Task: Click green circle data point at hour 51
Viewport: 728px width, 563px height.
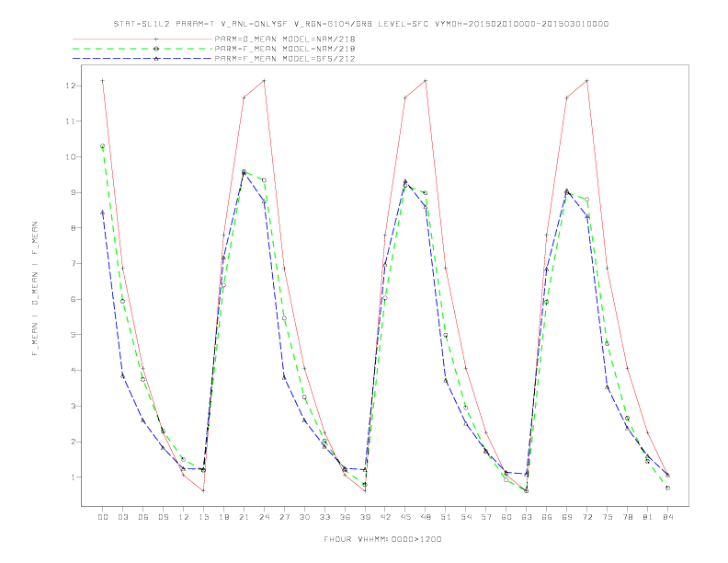Action: (x=446, y=336)
